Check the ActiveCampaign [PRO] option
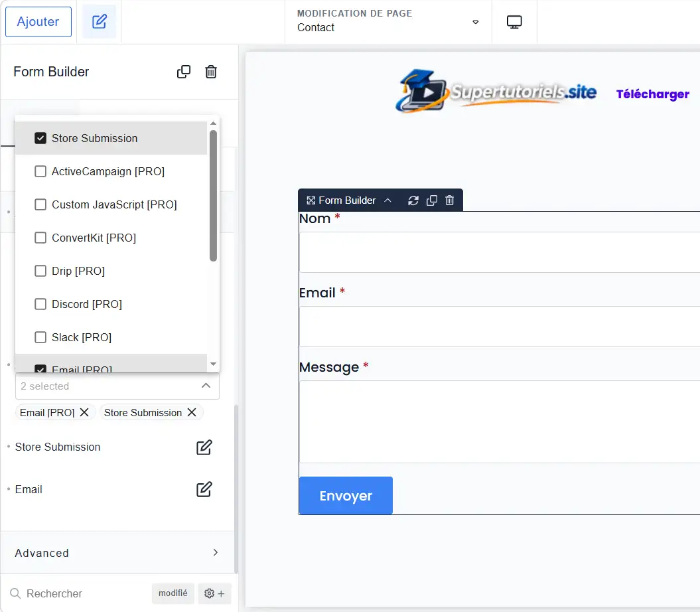This screenshot has height=612, width=700. [40, 171]
